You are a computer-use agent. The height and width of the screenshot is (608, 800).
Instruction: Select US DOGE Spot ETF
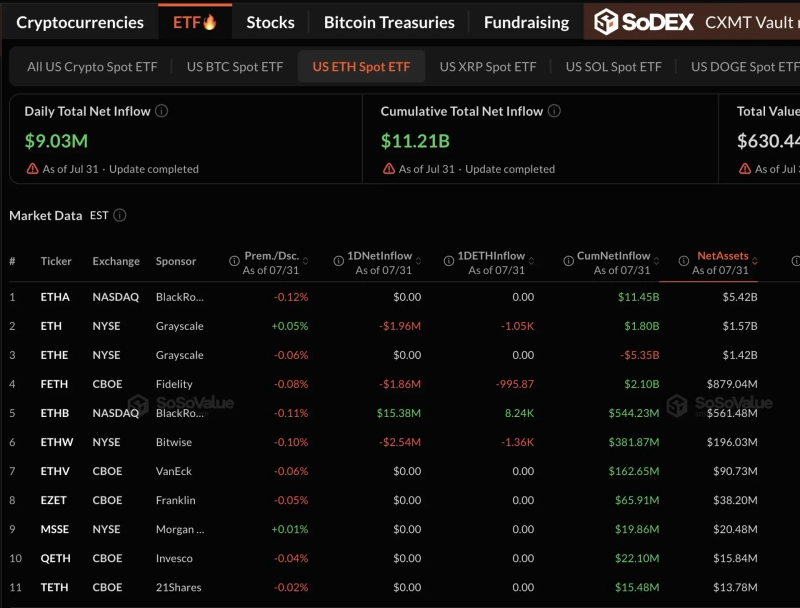click(745, 67)
